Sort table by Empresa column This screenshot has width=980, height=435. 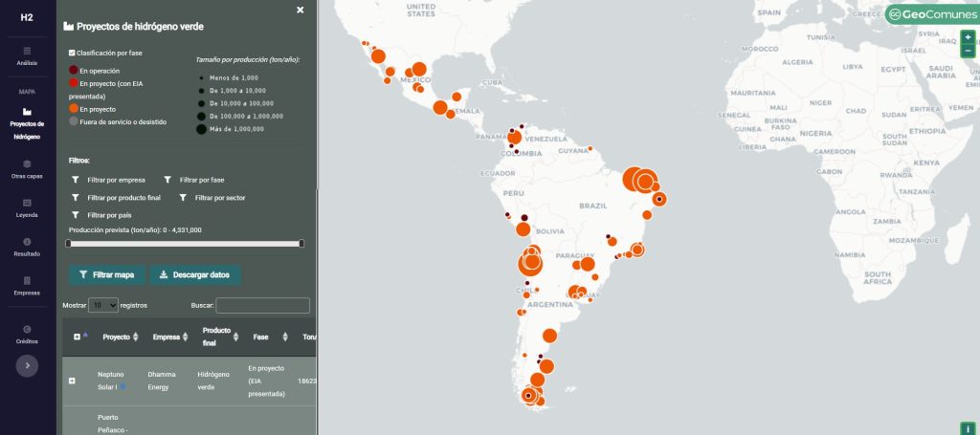[170, 337]
